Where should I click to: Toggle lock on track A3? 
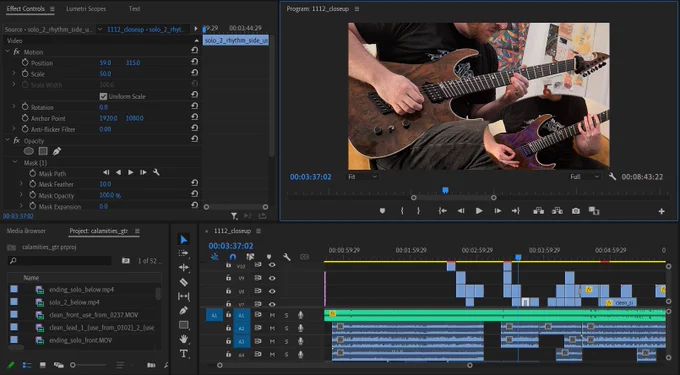[x=229, y=341]
